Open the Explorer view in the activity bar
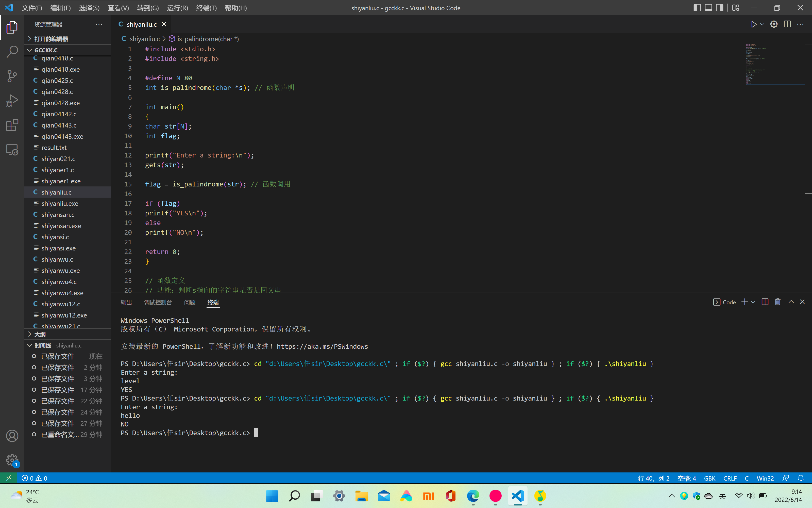Viewport: 812px width, 508px height. [x=12, y=27]
